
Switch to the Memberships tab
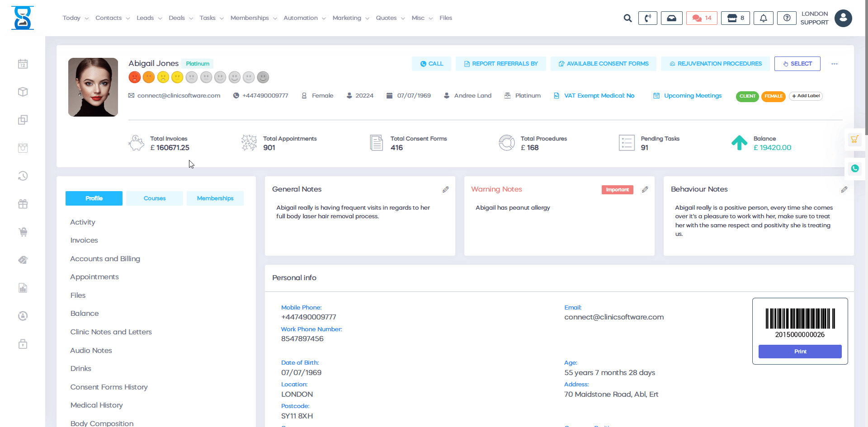coord(215,198)
